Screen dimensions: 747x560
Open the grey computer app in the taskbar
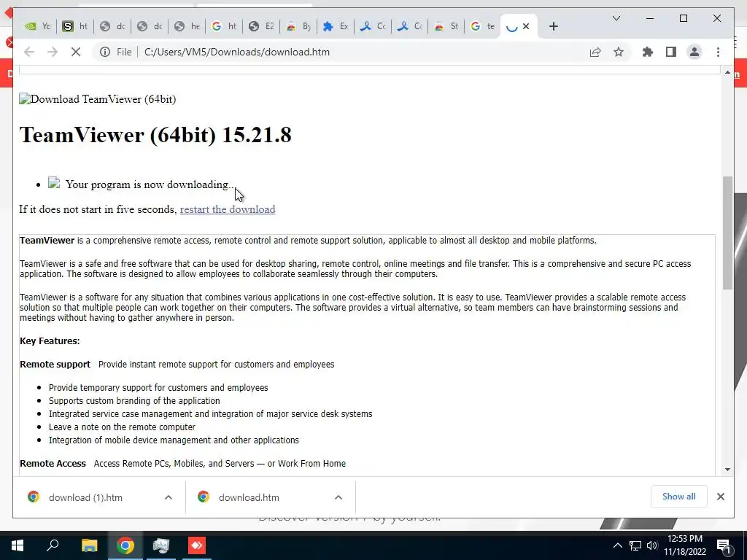coord(161,545)
